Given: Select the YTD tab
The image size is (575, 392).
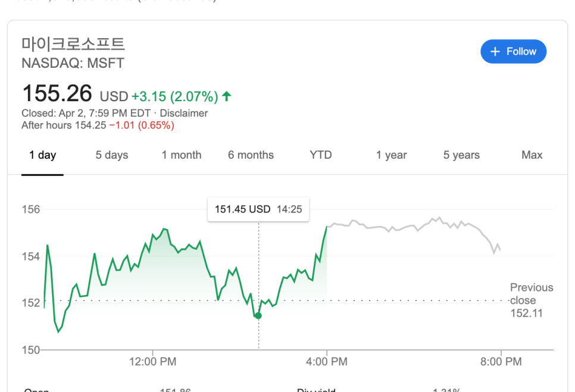Looking at the screenshot, I should (321, 155).
